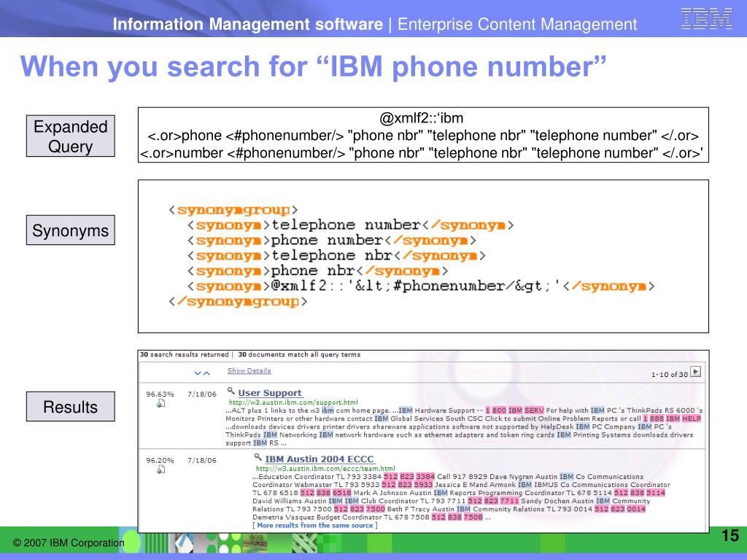Click the highlighted 512 823 7500 number
Screen dimensions: 747x560
click(x=359, y=509)
